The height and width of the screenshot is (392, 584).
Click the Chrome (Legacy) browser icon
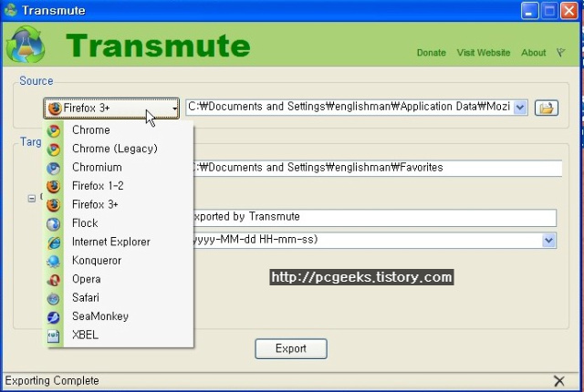[x=54, y=150]
